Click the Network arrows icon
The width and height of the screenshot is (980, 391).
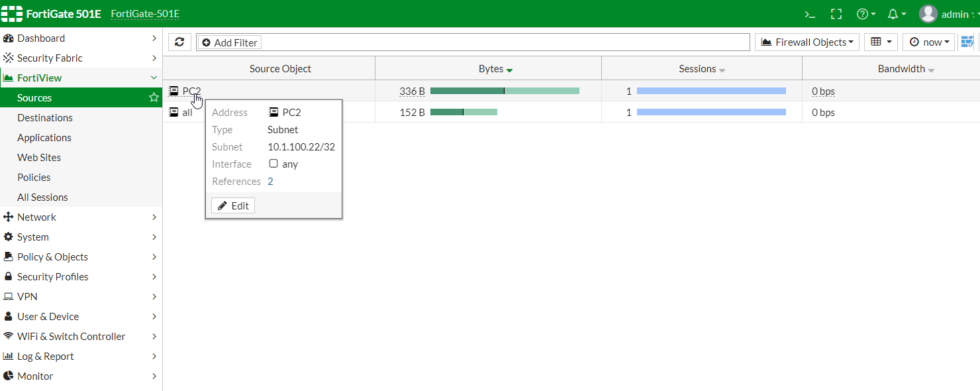9,217
